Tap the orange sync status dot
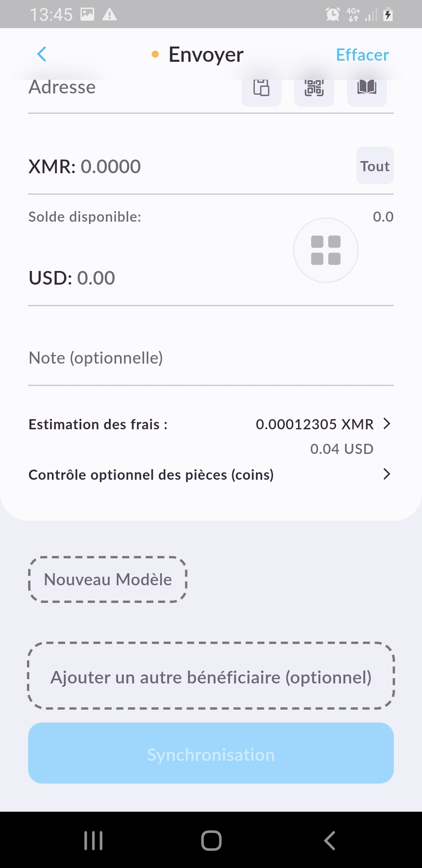The height and width of the screenshot is (868, 422). (155, 54)
